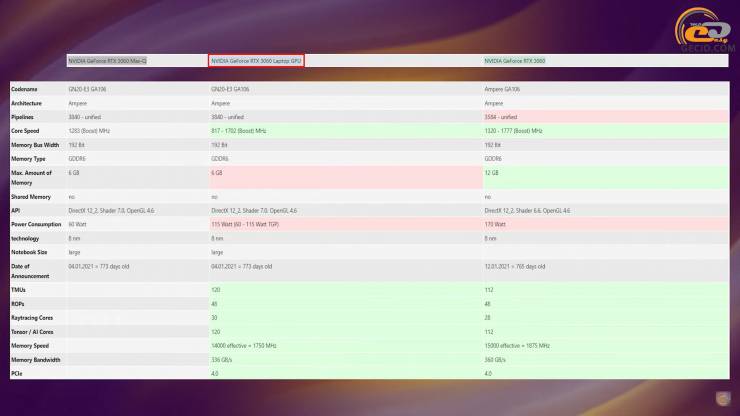Click the '1320 - 1777 (Boost) MHz' value
This screenshot has height=416, width=740.
coord(513,131)
